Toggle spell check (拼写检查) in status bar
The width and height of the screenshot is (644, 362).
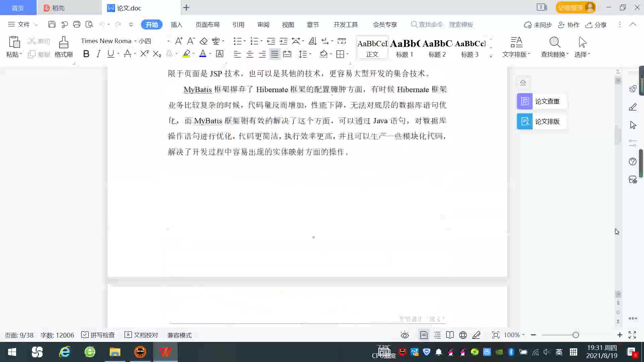(x=98, y=335)
